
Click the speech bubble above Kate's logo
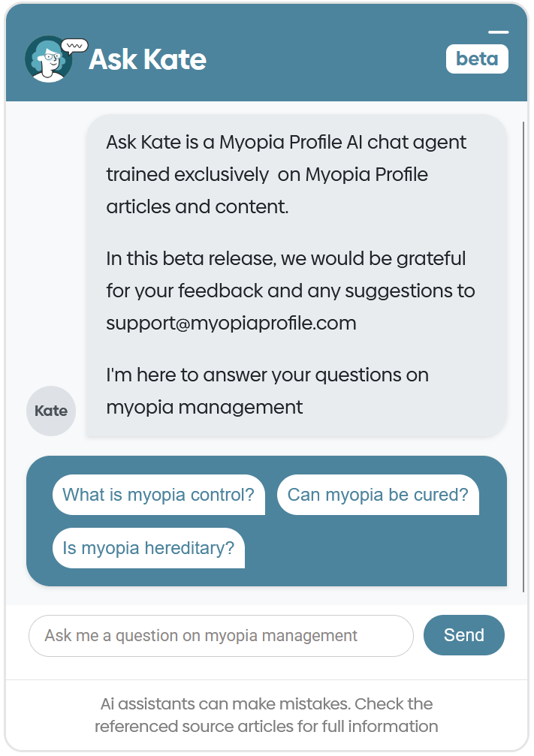pos(74,46)
